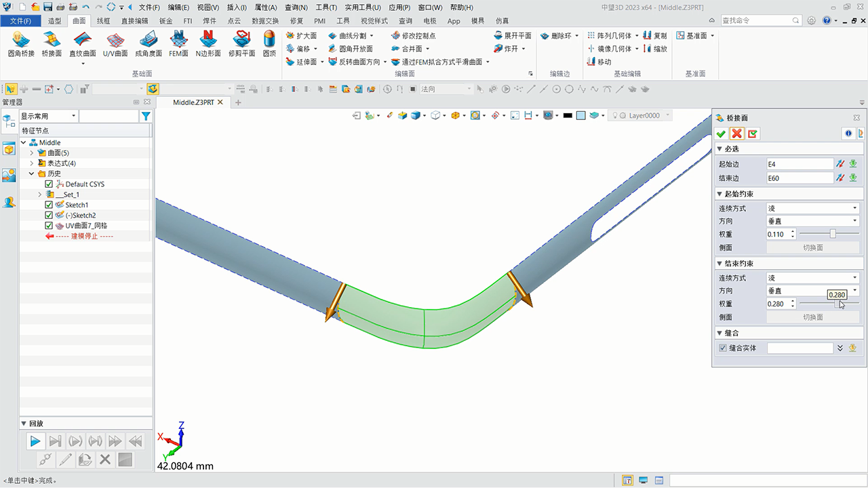Uncheck the Default CSYS checkbox

pos(49,184)
